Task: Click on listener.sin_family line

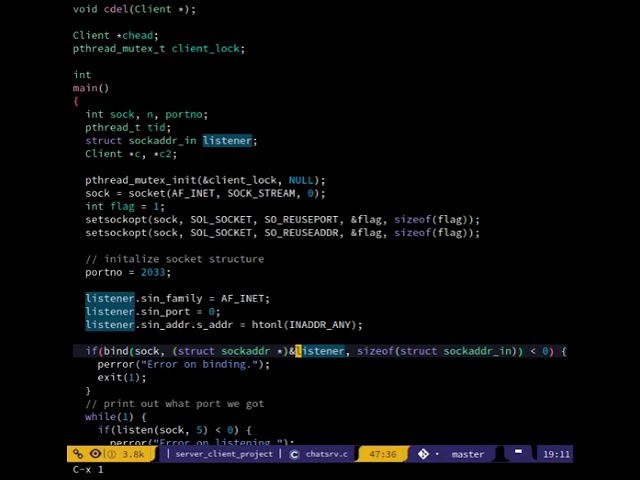Action: 176,298
